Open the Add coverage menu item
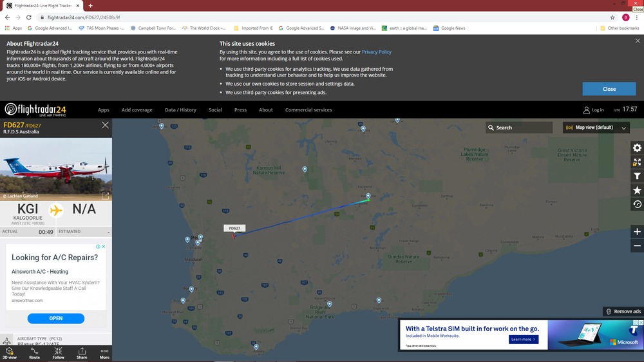Viewport: 644px width, 362px height. [x=137, y=110]
